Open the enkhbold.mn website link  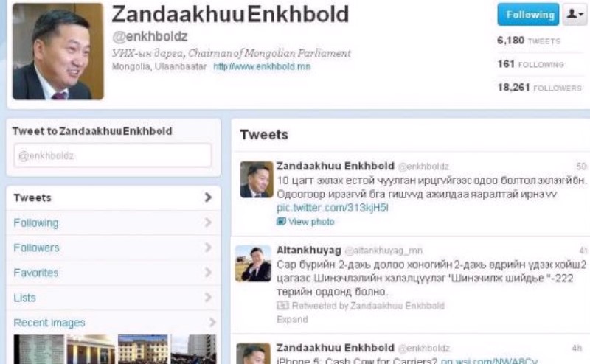[x=262, y=66]
